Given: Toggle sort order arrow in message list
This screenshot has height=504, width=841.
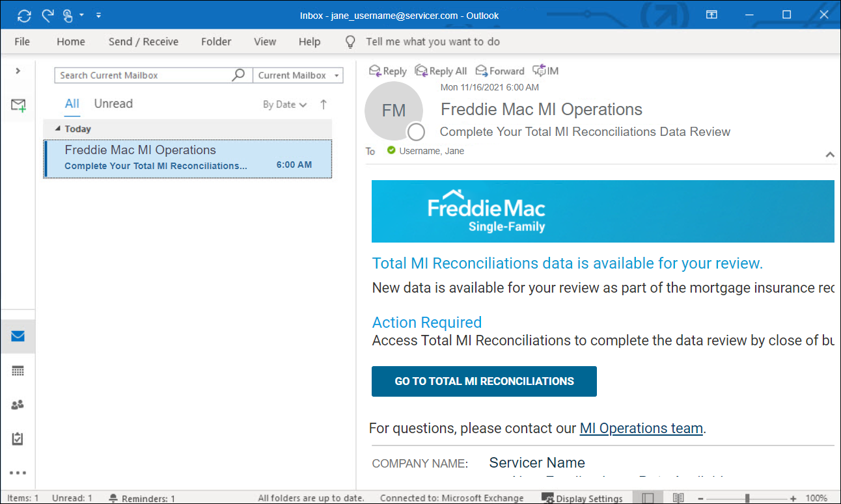Looking at the screenshot, I should [324, 105].
